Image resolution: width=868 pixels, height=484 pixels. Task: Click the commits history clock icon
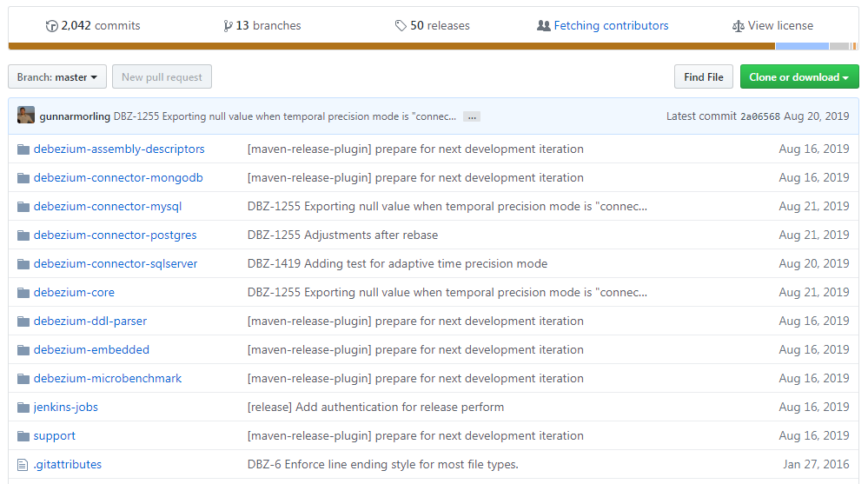click(51, 26)
